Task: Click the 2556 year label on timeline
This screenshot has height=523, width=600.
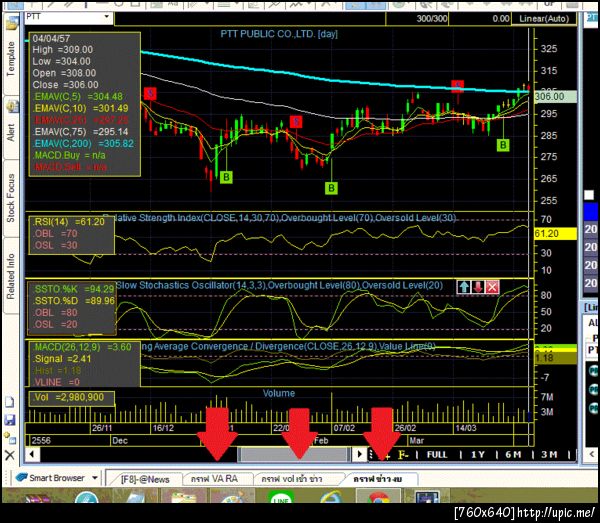Action: coord(41,440)
